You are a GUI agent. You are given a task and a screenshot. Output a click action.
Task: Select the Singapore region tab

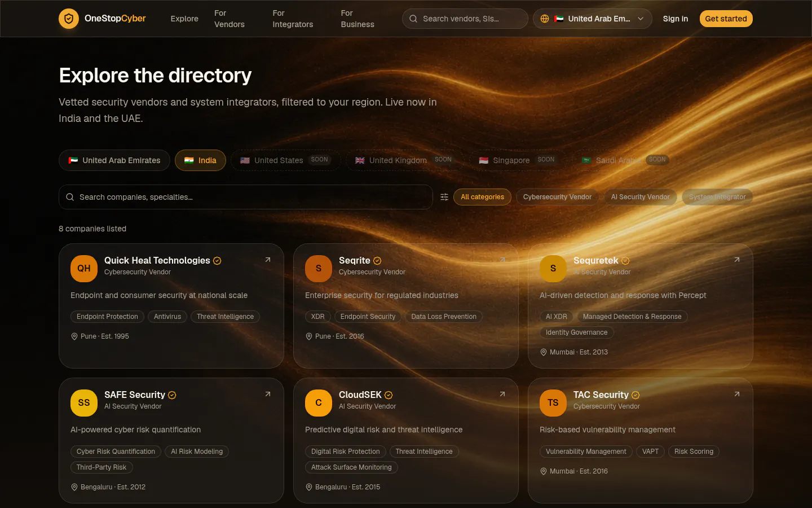[x=518, y=160]
